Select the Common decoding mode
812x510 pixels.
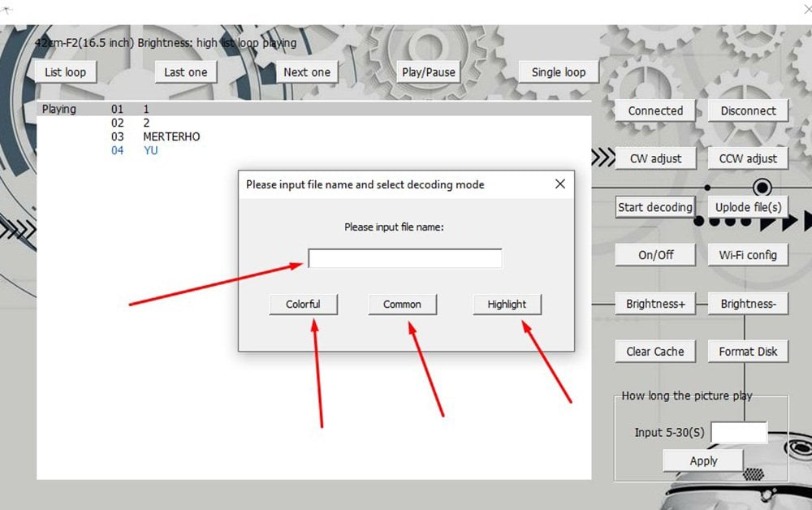(x=402, y=305)
